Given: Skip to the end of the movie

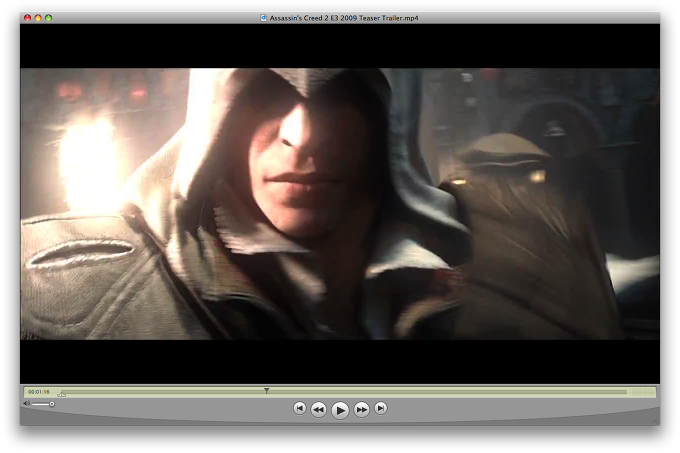Looking at the screenshot, I should click(x=381, y=408).
